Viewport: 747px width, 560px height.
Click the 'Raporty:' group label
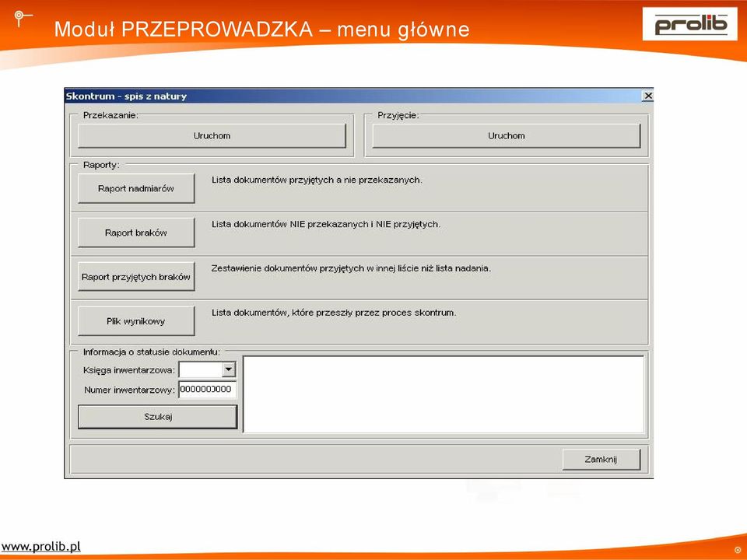click(101, 165)
